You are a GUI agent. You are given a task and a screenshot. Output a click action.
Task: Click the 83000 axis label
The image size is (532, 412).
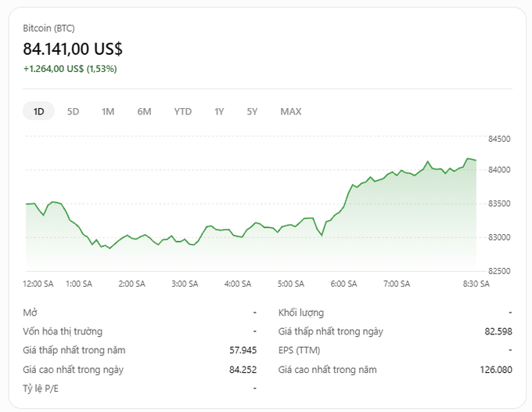pos(499,237)
